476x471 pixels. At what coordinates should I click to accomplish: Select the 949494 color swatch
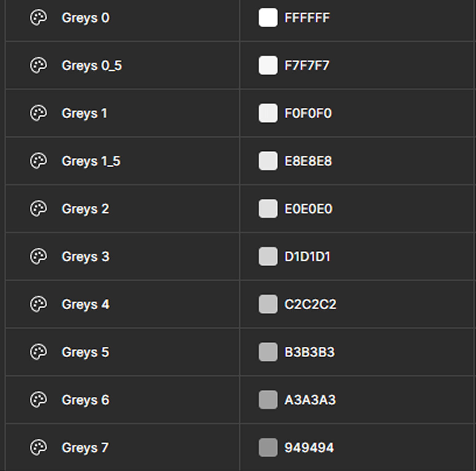click(x=267, y=448)
